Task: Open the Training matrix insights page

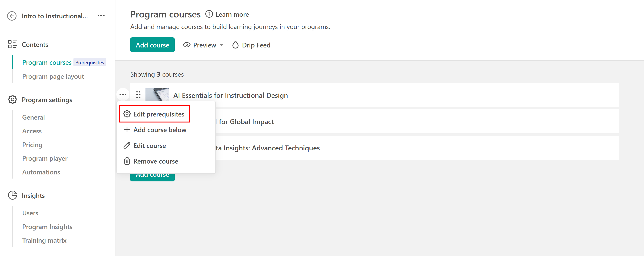Action: (44, 240)
